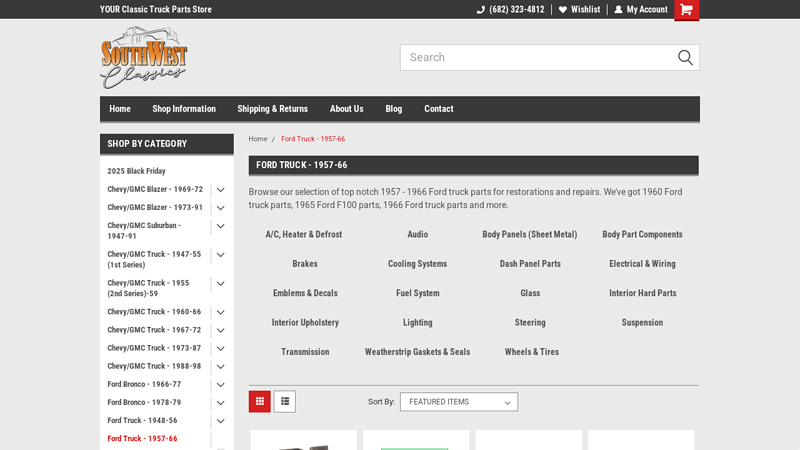Open the Sort By dropdown

(x=458, y=402)
